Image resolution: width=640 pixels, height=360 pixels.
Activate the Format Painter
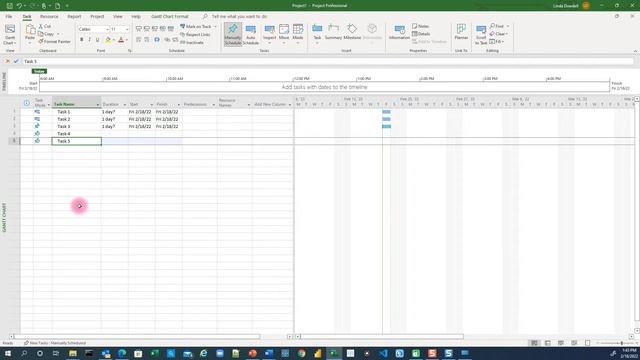[x=54, y=42]
